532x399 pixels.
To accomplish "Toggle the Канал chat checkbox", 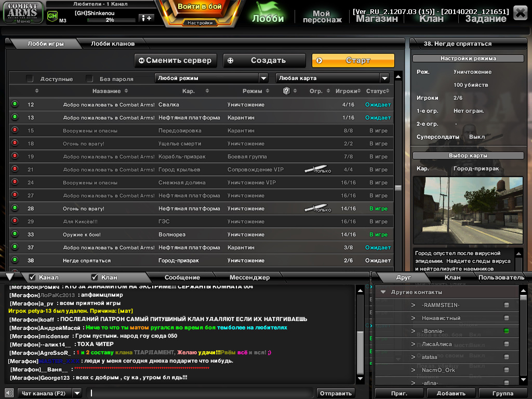I will (x=33, y=277).
